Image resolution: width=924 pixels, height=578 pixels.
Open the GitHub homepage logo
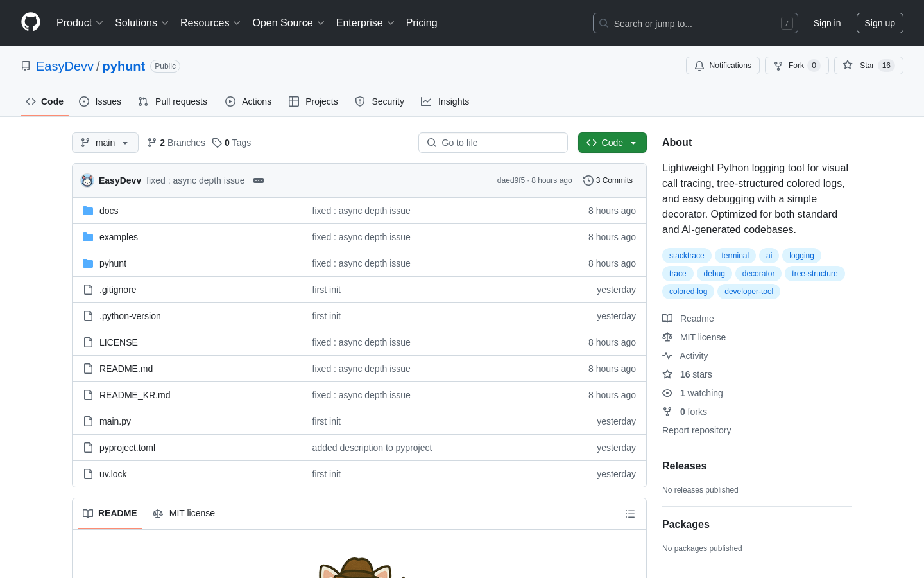[31, 22]
